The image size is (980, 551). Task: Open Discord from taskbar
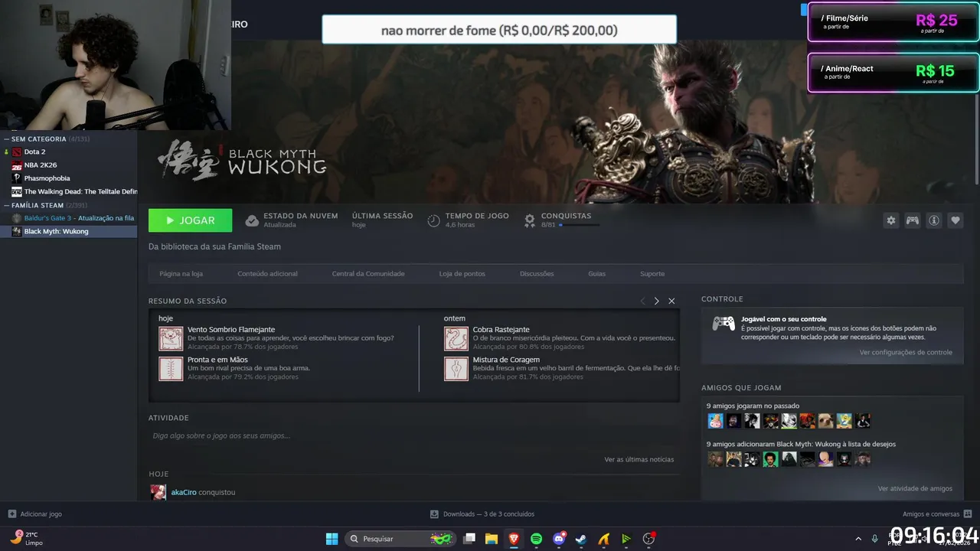559,539
